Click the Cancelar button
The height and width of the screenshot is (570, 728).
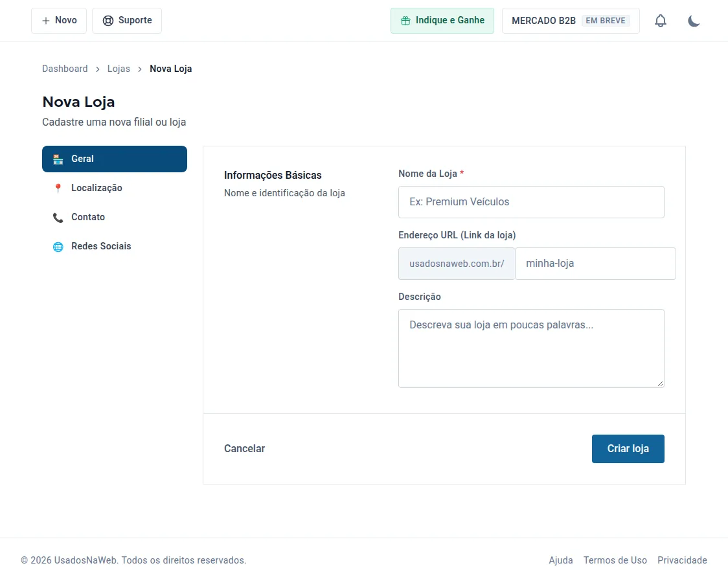pos(245,449)
